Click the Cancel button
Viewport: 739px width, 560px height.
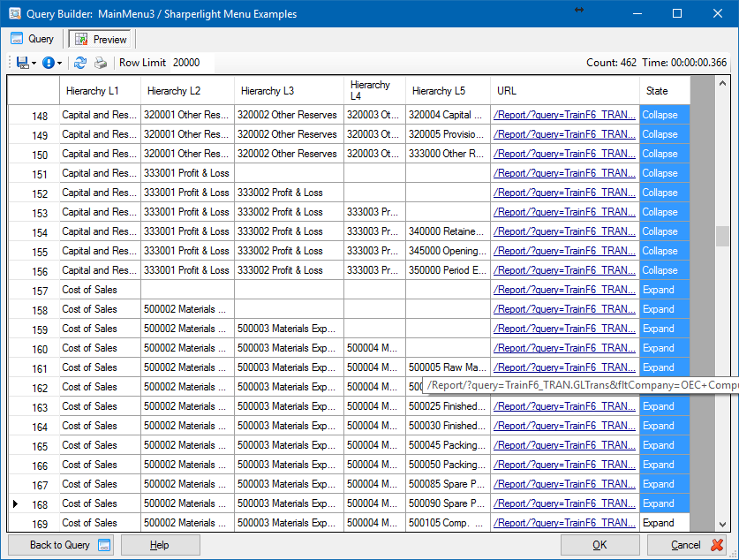click(x=687, y=545)
